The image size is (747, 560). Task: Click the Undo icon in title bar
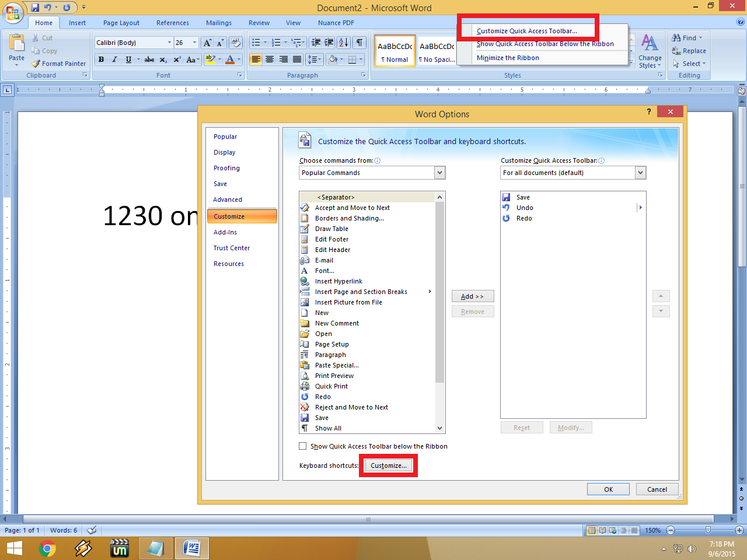tap(48, 8)
